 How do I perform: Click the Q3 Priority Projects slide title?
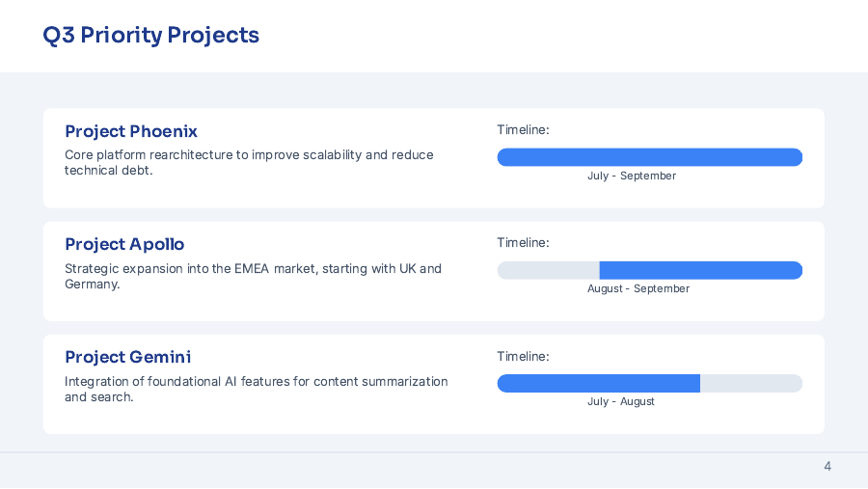151,36
